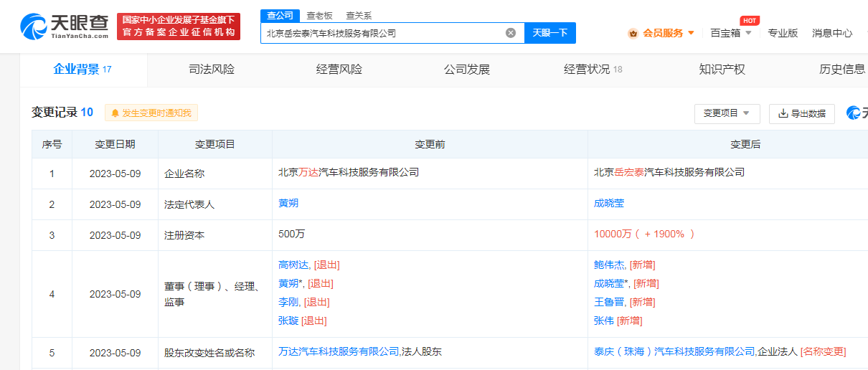Click the 会员服务 crown icon

pyautogui.click(x=633, y=33)
